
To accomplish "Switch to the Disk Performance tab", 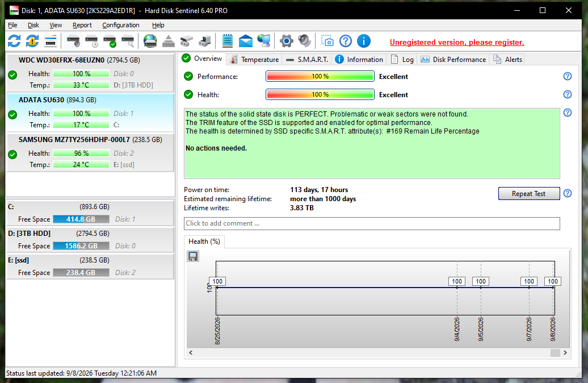I will point(453,59).
